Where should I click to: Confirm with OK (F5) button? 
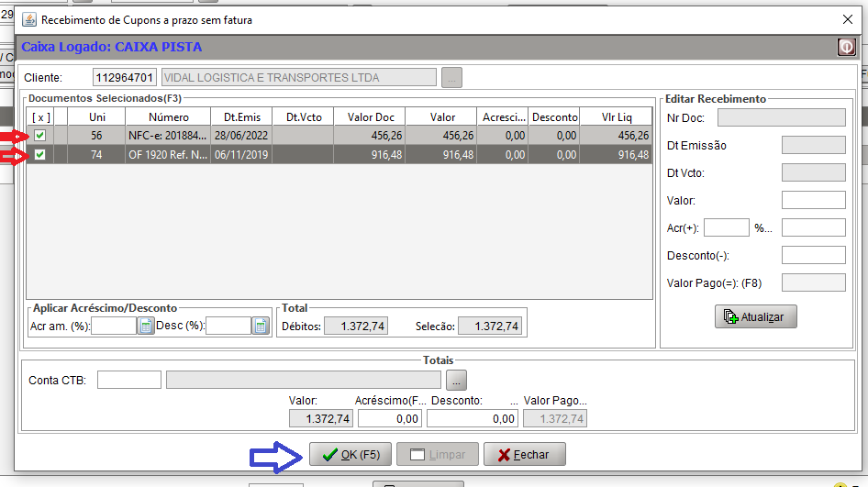pyautogui.click(x=351, y=454)
